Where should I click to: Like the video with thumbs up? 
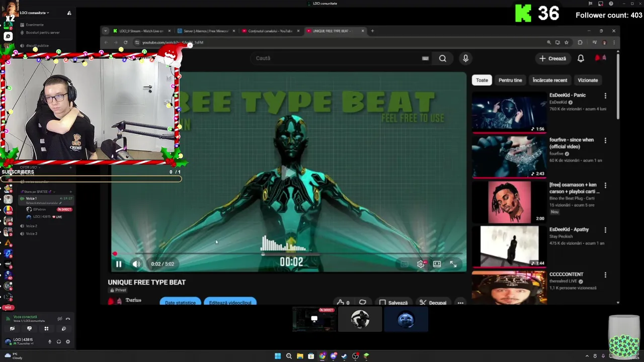[343, 303]
